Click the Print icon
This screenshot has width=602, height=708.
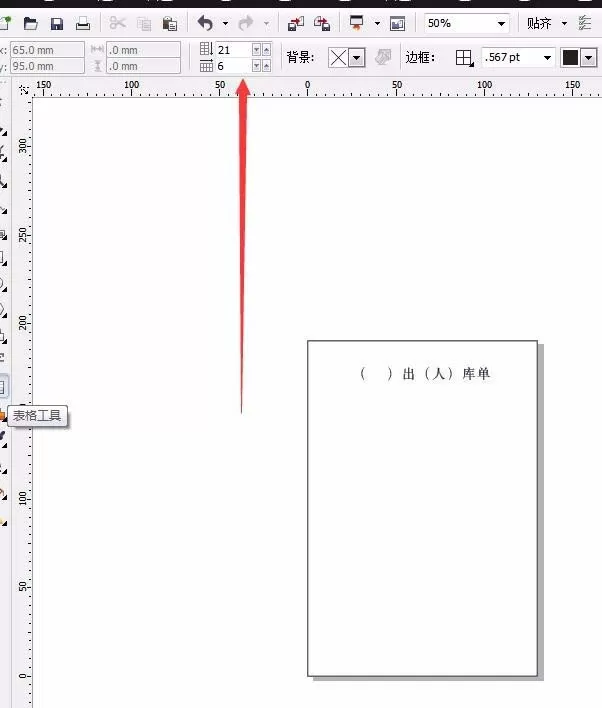tap(83, 23)
